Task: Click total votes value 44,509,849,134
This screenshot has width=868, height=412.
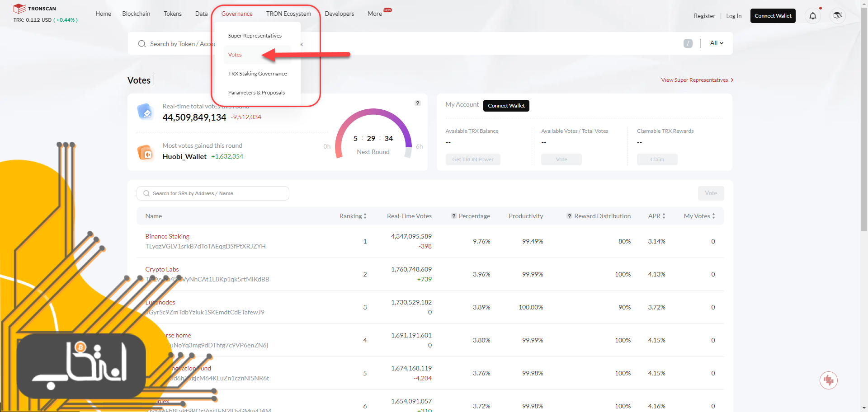Action: (194, 117)
